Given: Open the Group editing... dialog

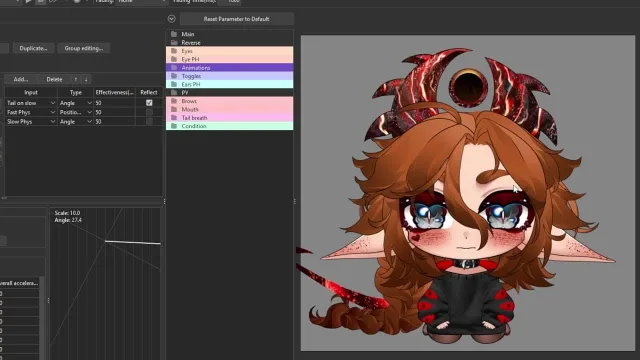Looking at the screenshot, I should [x=84, y=48].
